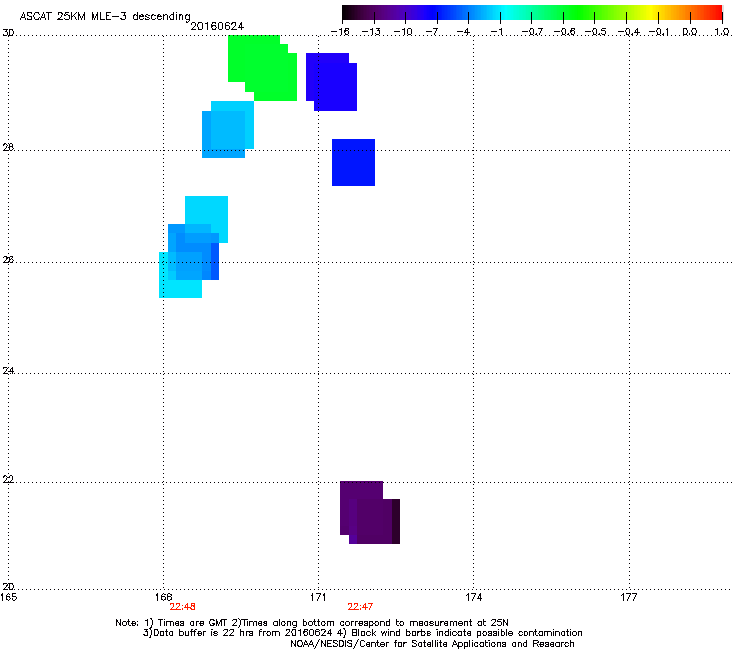Click the longitude axis label 165
This screenshot has height=650, width=740.
click(x=9, y=597)
